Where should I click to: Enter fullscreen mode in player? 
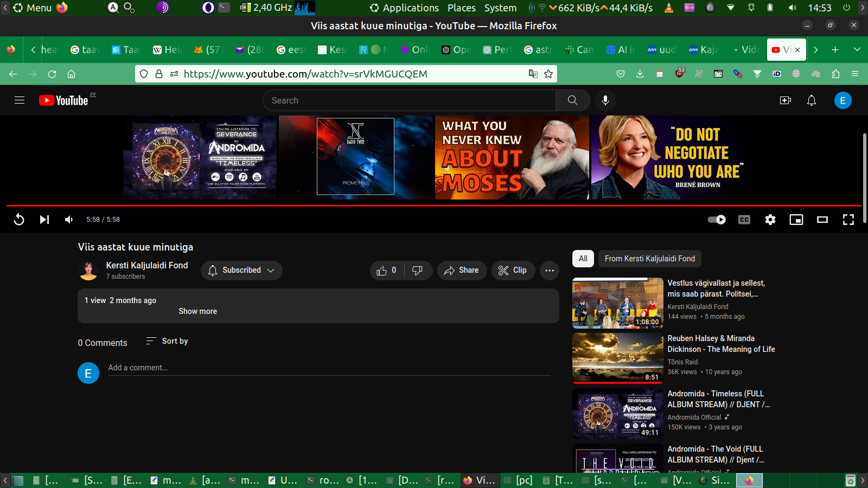[848, 220]
